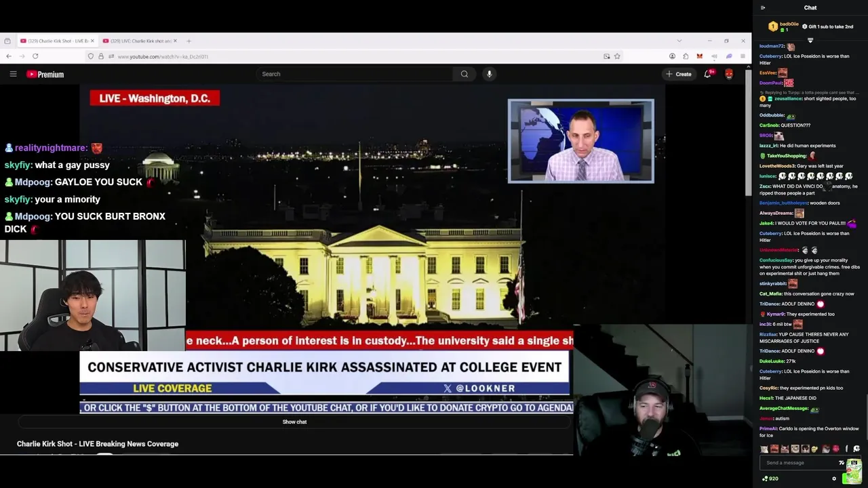This screenshot has height=488, width=868.
Task: Click the news anchor picture-in-picture thumbnail
Action: pyautogui.click(x=581, y=141)
